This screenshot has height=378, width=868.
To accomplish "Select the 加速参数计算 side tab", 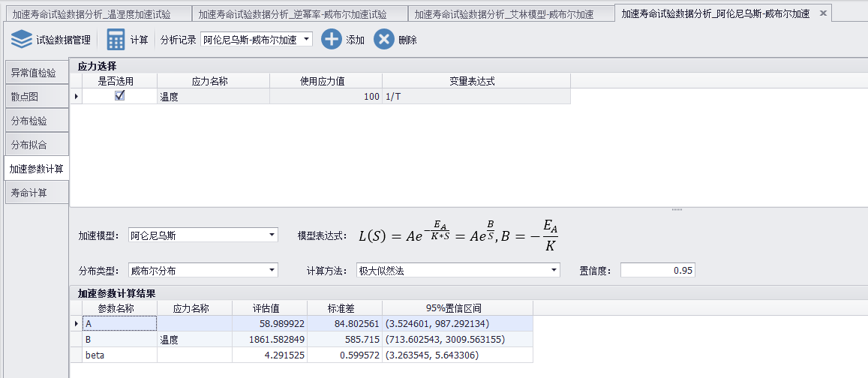I will [x=37, y=169].
